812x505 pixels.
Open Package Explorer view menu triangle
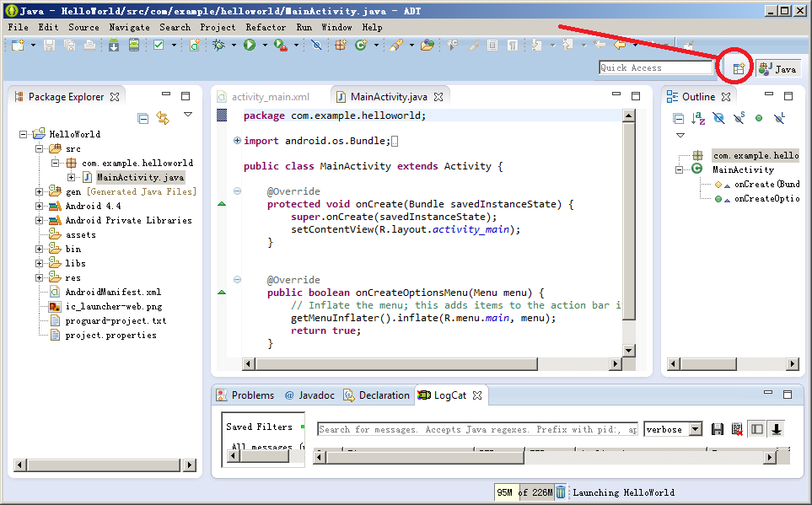[x=188, y=115]
